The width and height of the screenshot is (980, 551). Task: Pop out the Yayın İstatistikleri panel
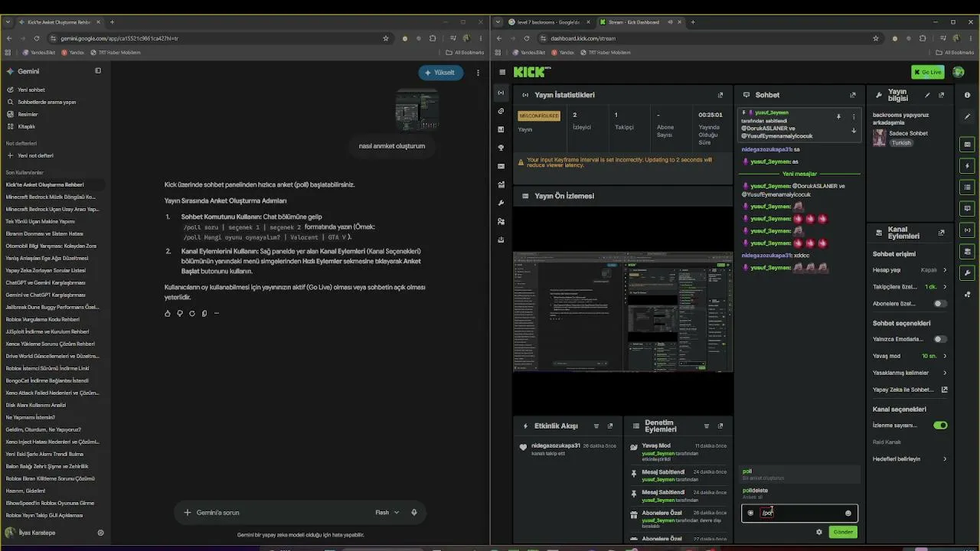(720, 95)
